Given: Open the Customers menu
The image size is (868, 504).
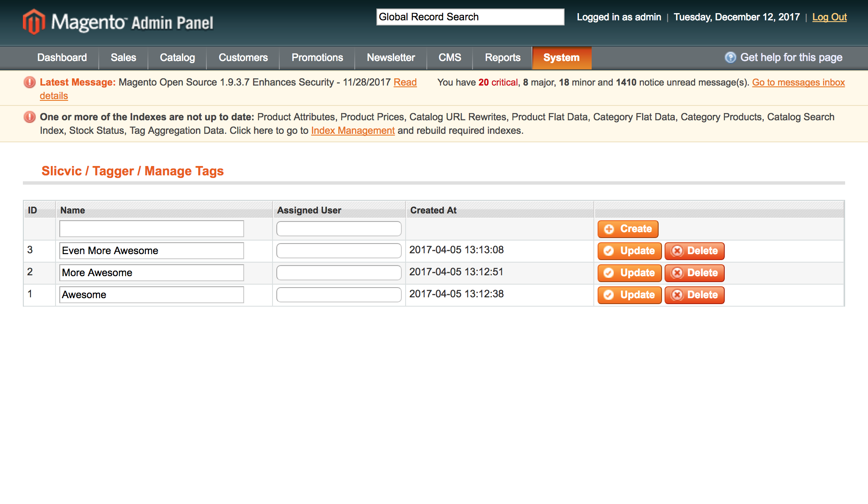Looking at the screenshot, I should [243, 58].
